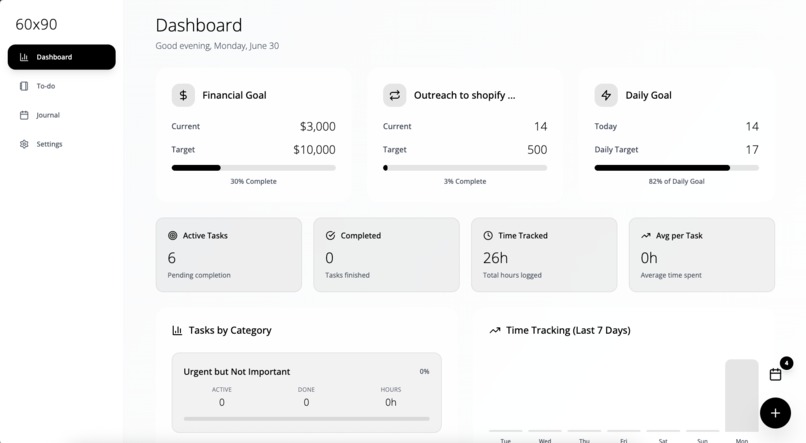Click the Dashboard bar chart icon
This screenshot has width=806, height=443.
pyautogui.click(x=24, y=57)
